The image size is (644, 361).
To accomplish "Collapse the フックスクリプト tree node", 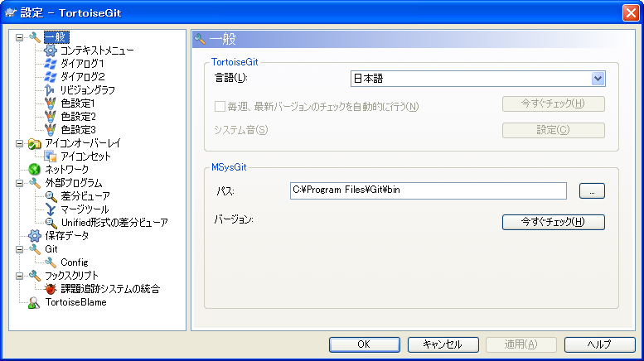I will [x=19, y=276].
